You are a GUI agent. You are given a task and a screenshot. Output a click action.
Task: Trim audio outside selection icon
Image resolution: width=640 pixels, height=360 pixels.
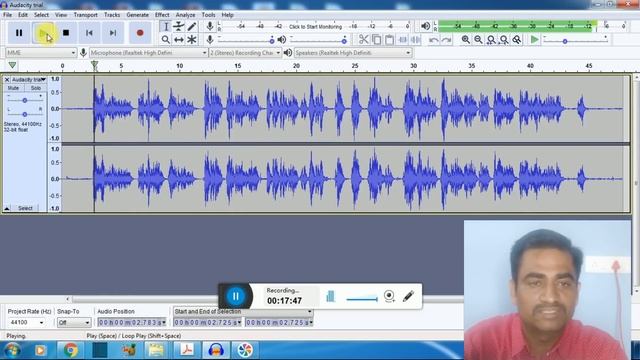pos(402,40)
